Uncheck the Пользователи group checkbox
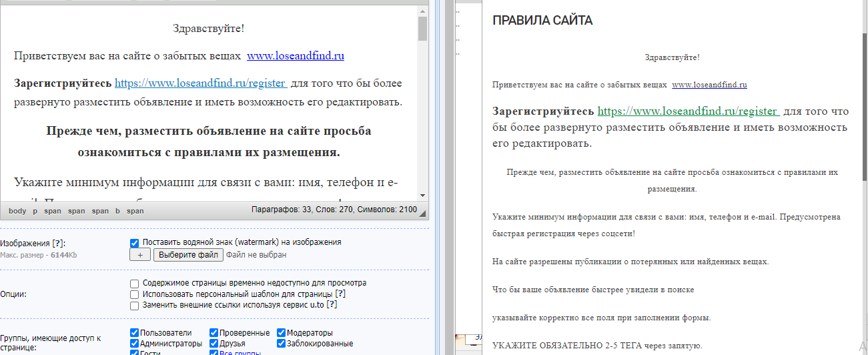 [135, 333]
